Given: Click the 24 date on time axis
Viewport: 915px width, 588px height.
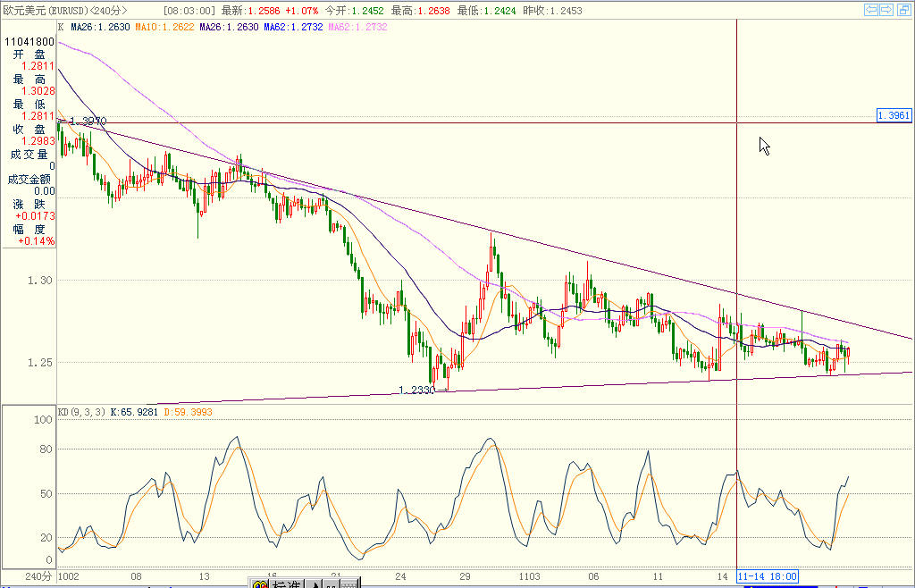Looking at the screenshot, I should click(x=400, y=576).
